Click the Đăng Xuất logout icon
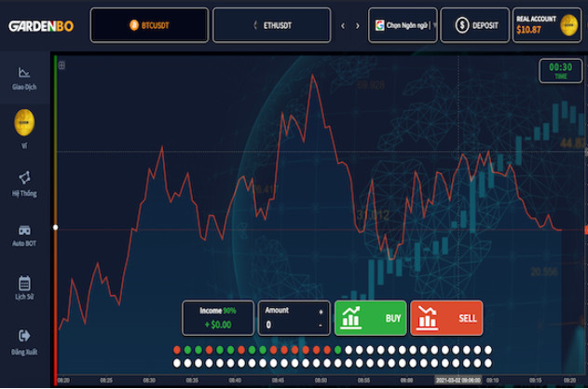Image resolution: width=588 pixels, height=389 pixels. click(24, 335)
